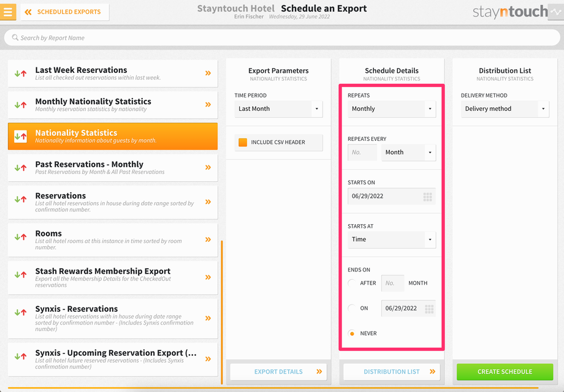
Task: Open Stash Rewards Membership Export via chevron
Action: (208, 277)
